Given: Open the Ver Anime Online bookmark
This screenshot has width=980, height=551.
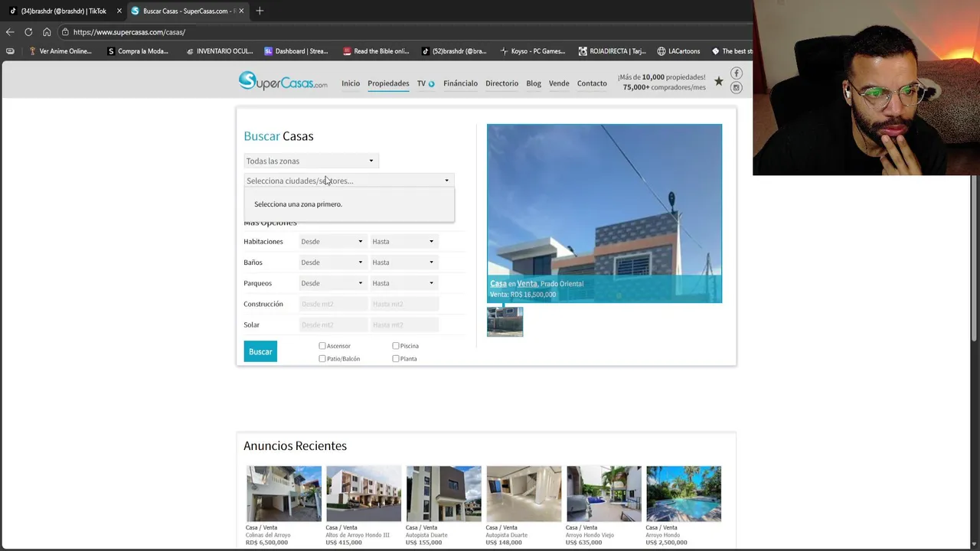Looking at the screenshot, I should [x=60, y=51].
